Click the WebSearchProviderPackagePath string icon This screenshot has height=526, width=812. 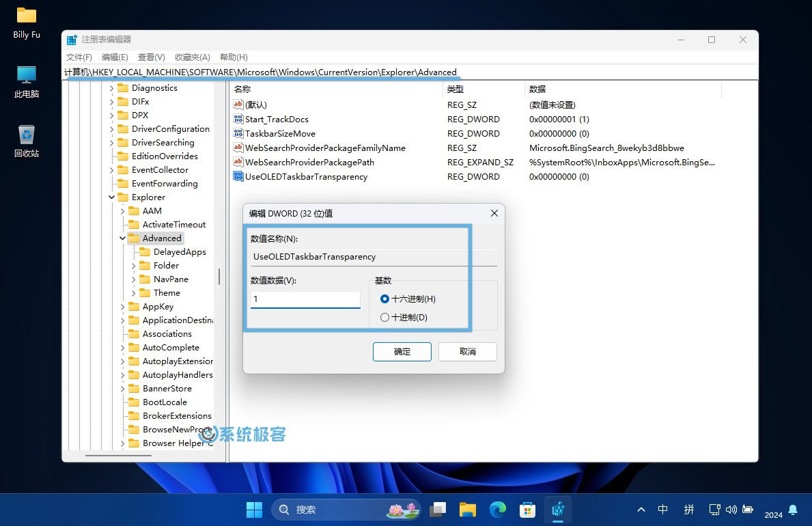tap(238, 162)
